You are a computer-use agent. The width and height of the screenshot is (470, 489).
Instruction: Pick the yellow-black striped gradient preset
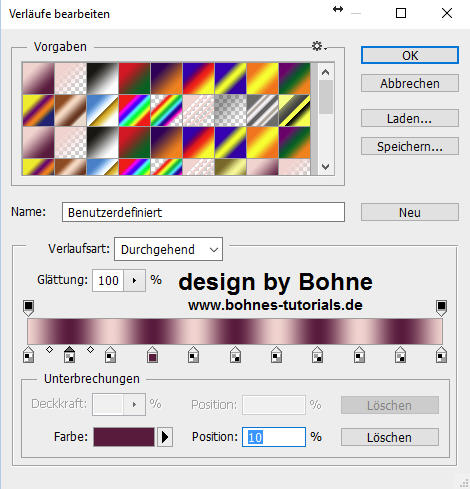tap(294, 111)
